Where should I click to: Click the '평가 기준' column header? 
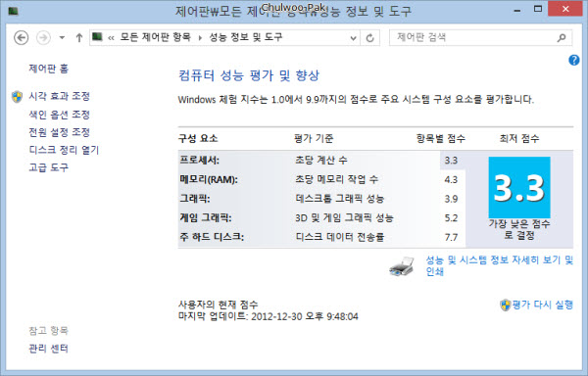[x=314, y=139]
